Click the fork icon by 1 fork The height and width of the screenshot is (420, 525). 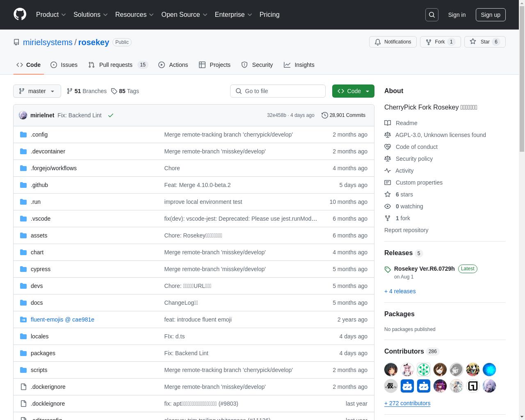pyautogui.click(x=388, y=218)
